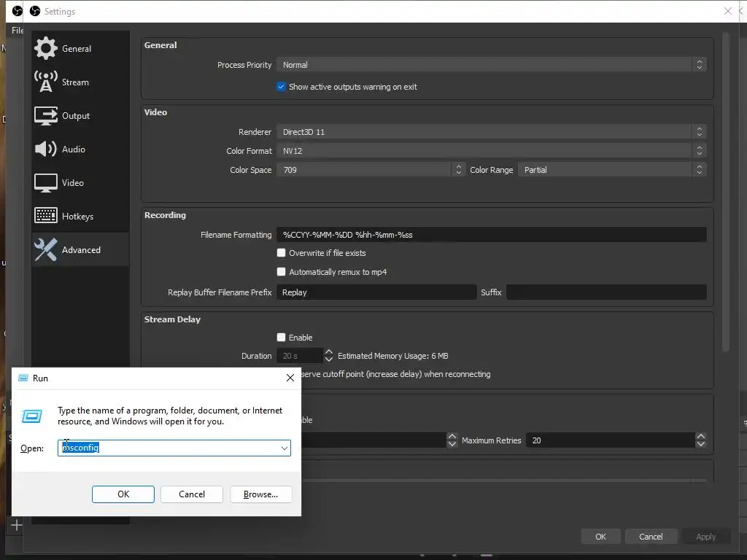Enable Overwrite if file exists

click(x=281, y=253)
